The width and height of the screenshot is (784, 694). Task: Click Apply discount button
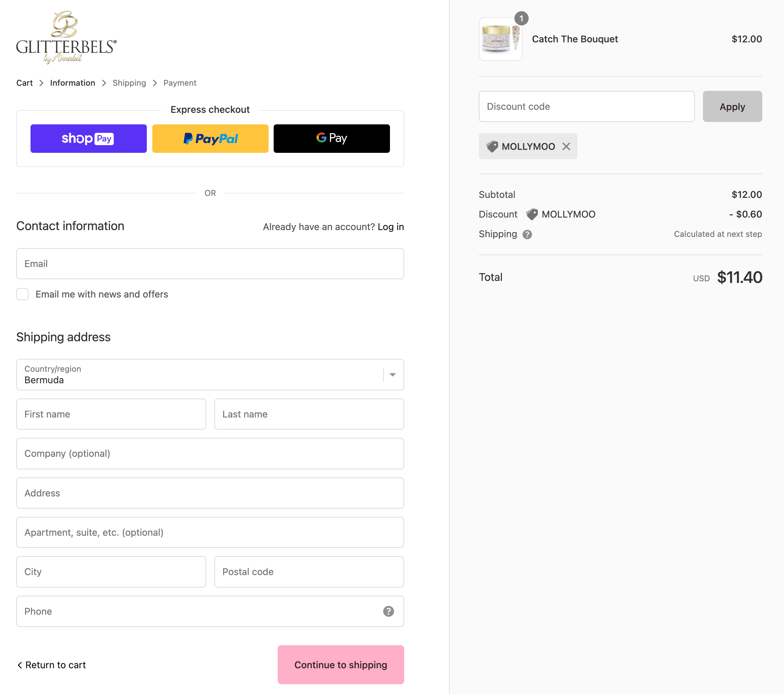732,106
